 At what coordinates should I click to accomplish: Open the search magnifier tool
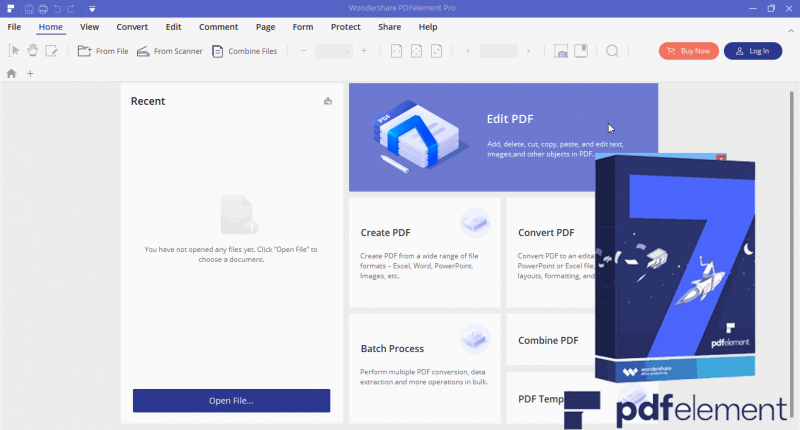pyautogui.click(x=612, y=51)
